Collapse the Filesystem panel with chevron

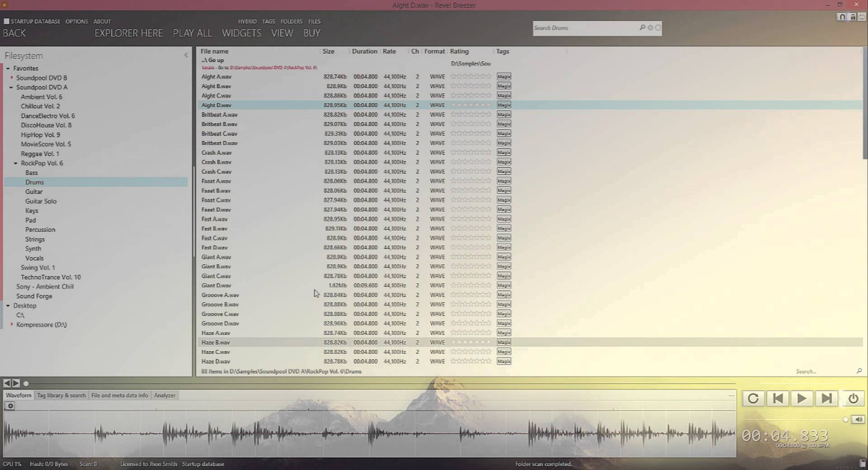coord(186,55)
